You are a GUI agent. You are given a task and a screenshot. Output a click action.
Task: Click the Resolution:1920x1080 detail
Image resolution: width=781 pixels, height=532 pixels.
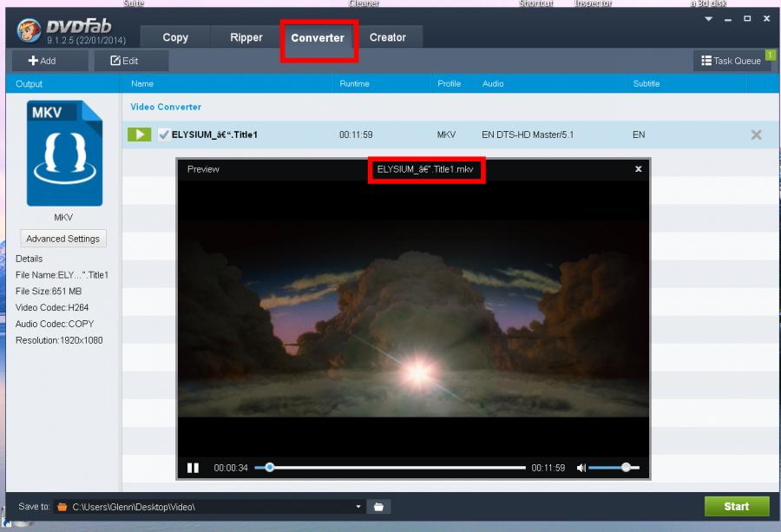59,340
